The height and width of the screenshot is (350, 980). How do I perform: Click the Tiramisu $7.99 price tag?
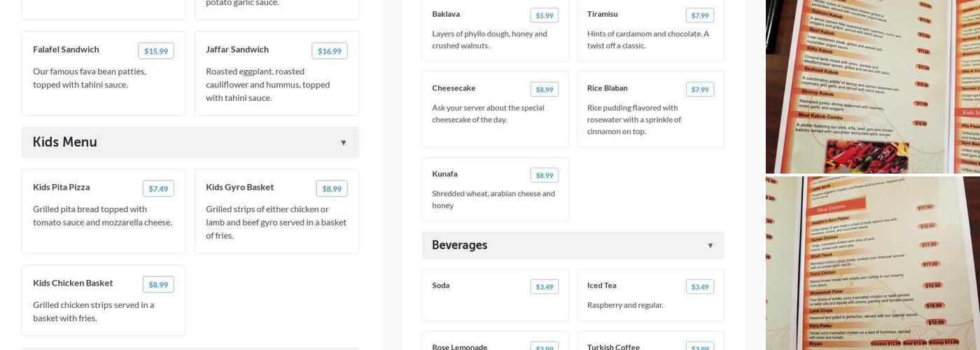(x=699, y=15)
